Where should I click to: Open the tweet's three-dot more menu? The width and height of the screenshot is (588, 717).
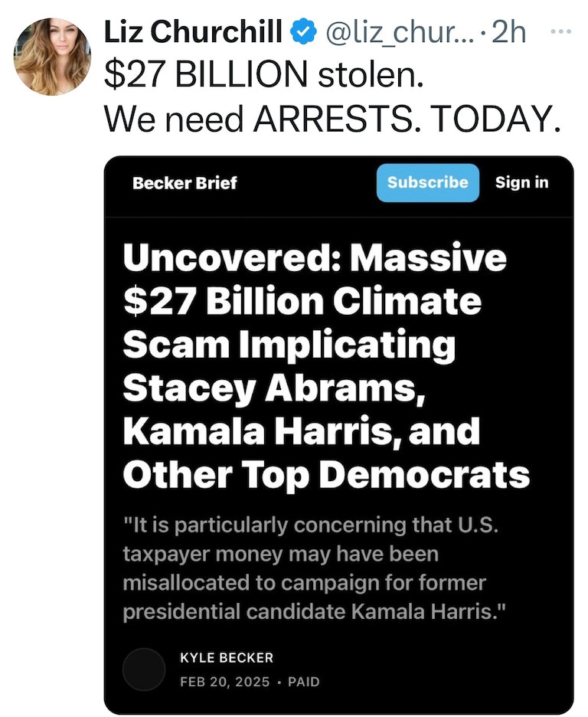(561, 32)
